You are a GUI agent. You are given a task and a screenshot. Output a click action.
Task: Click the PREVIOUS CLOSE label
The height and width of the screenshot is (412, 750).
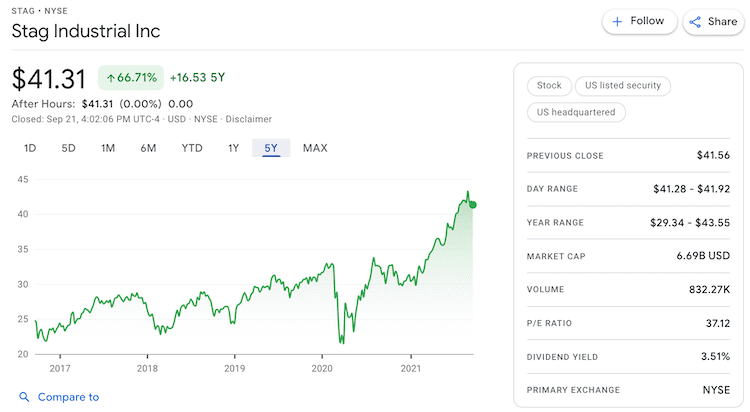[565, 156]
